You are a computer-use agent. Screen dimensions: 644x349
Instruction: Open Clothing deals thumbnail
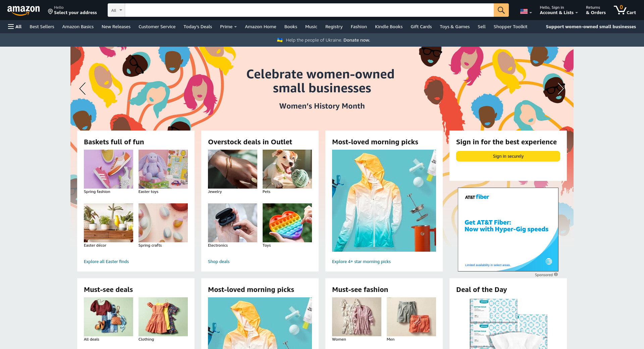(x=163, y=317)
